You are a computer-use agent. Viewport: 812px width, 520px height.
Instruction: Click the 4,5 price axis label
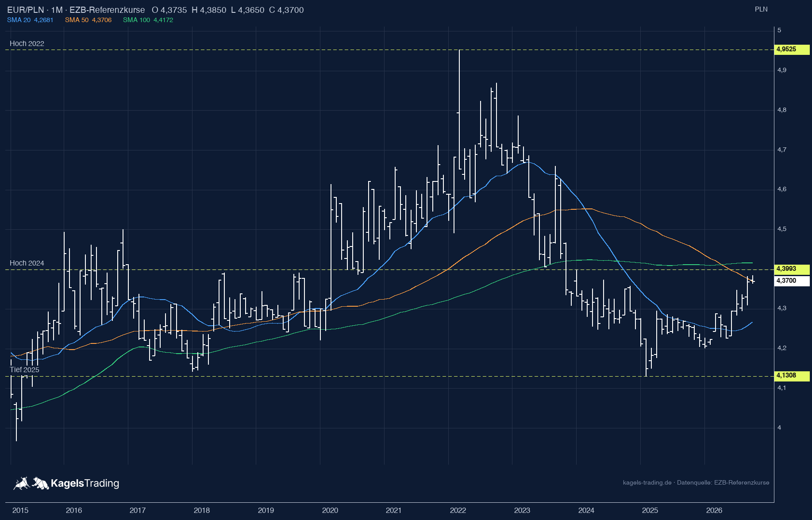point(782,229)
